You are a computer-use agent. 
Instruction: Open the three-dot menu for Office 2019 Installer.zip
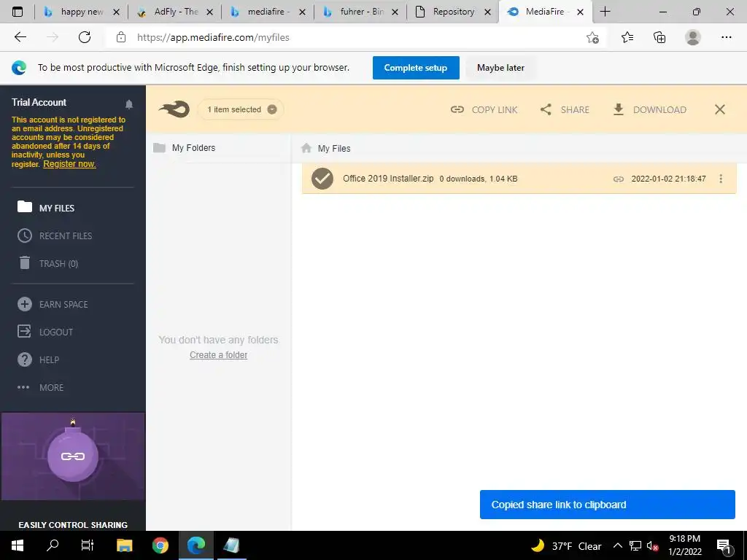(721, 179)
